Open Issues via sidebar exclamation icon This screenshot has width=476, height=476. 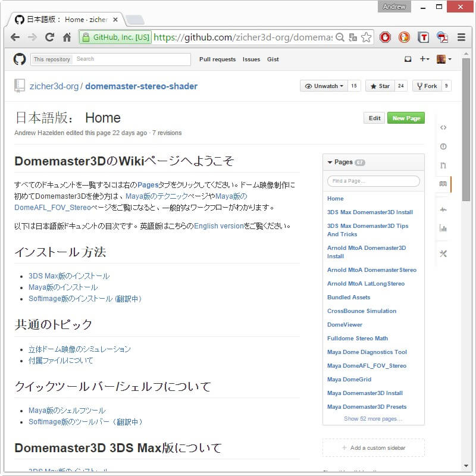tap(443, 146)
